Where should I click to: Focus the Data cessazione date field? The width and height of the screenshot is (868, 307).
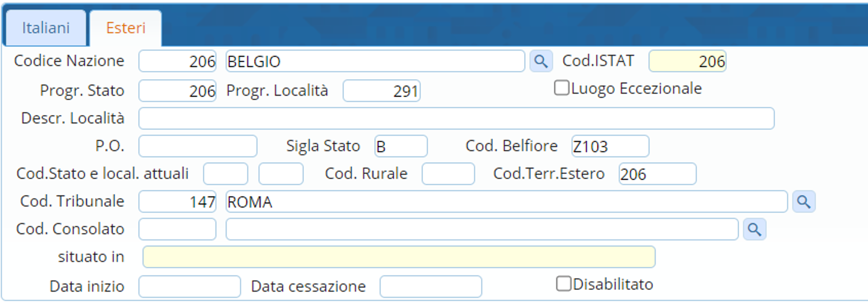(430, 286)
